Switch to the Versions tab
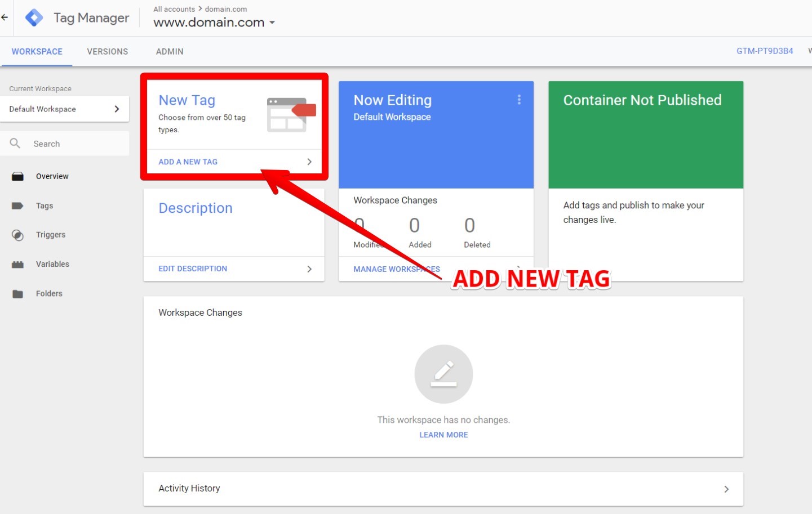812x514 pixels. [x=108, y=51]
